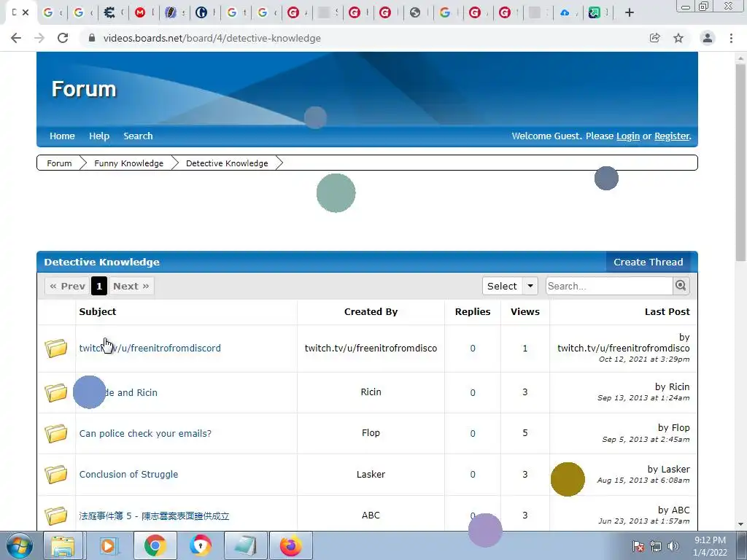Open Chrome three-dot menu
Viewport: 747px width, 560px height.
[x=731, y=38]
